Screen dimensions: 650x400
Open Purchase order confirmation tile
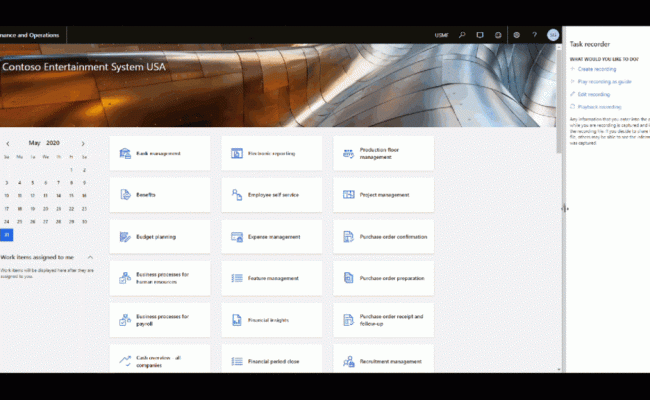point(383,237)
